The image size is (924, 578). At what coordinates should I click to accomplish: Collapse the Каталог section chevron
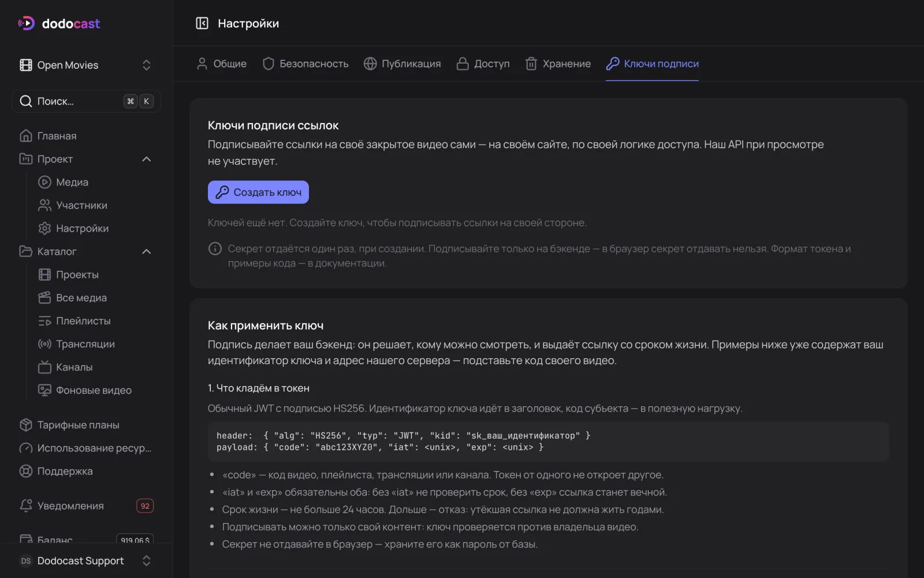tap(147, 251)
